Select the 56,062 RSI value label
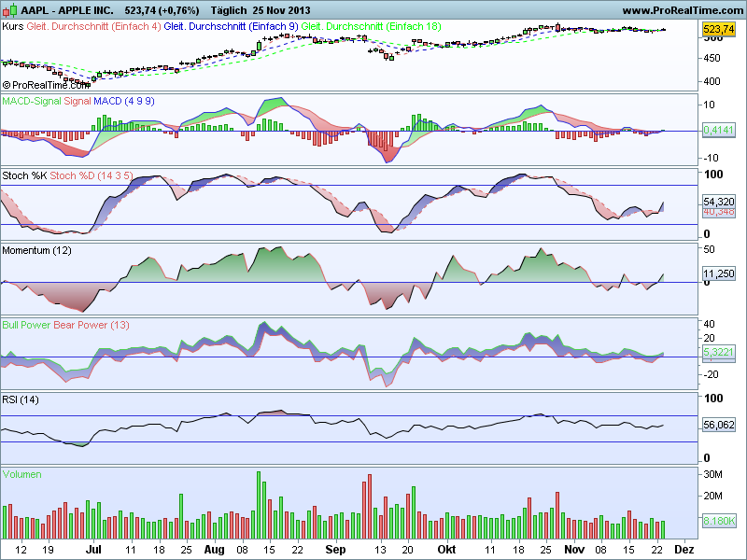This screenshot has height=560, width=747. pos(718,425)
